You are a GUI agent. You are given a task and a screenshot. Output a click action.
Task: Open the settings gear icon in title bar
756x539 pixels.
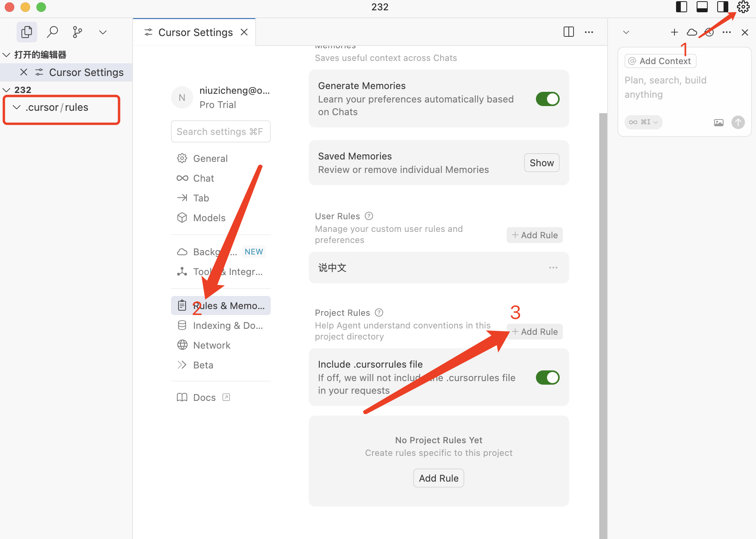click(x=743, y=7)
